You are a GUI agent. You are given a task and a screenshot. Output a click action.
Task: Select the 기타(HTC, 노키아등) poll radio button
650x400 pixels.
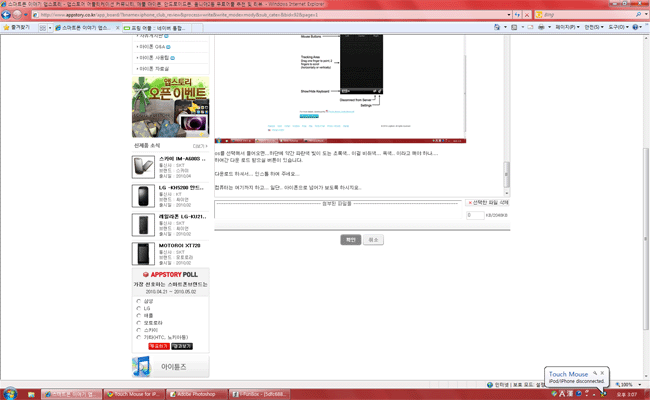click(138, 337)
